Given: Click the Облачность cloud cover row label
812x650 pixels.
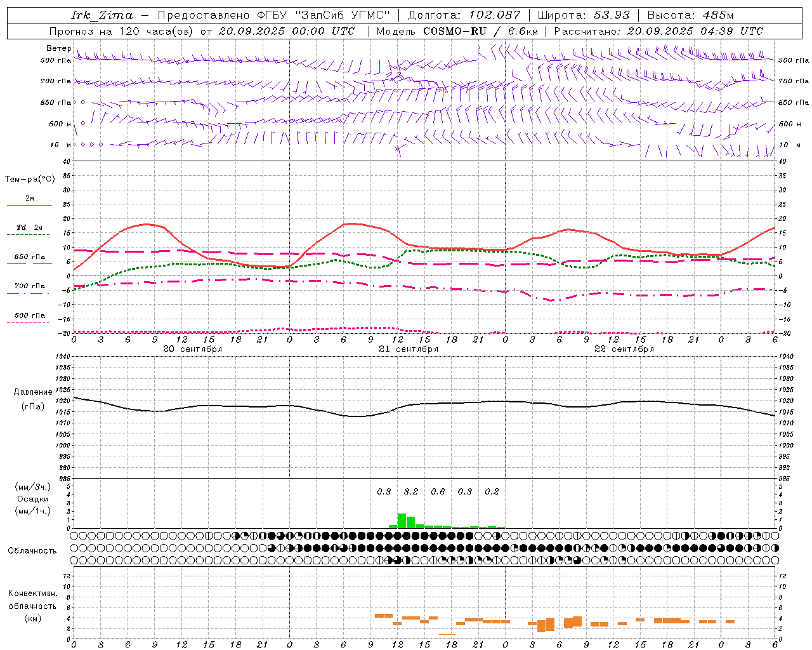Looking at the screenshot, I should click(x=32, y=551).
